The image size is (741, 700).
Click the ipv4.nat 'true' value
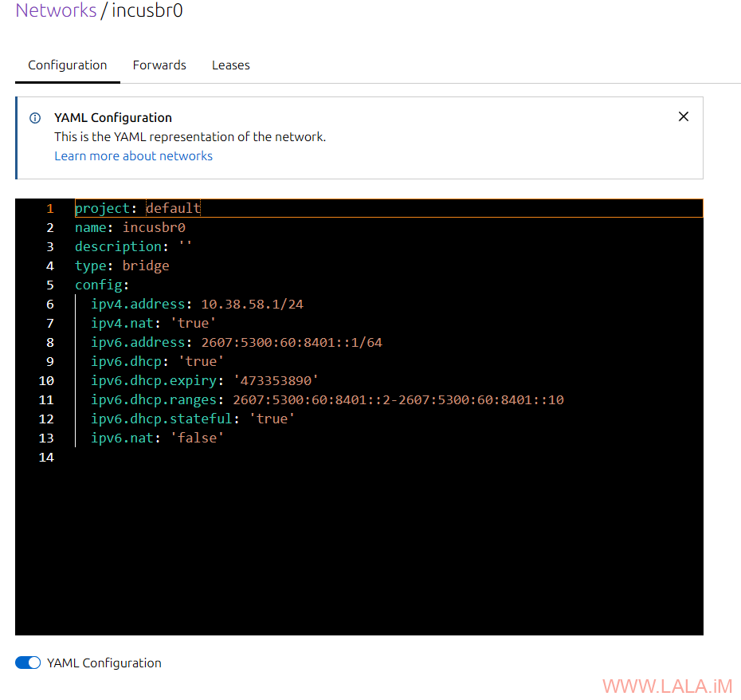tap(193, 323)
